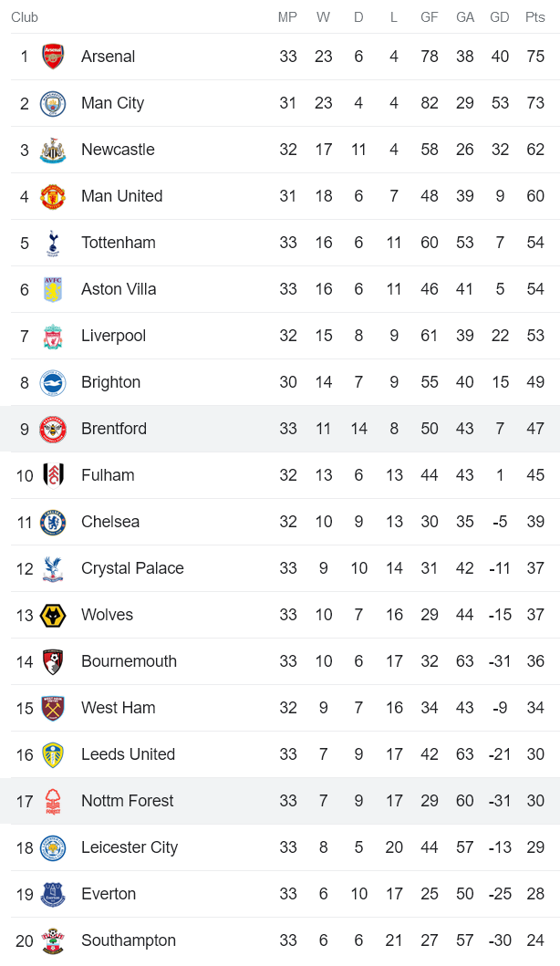Click the Arsenal club crest icon
The height and width of the screenshot is (966, 560).
pyautogui.click(x=53, y=57)
